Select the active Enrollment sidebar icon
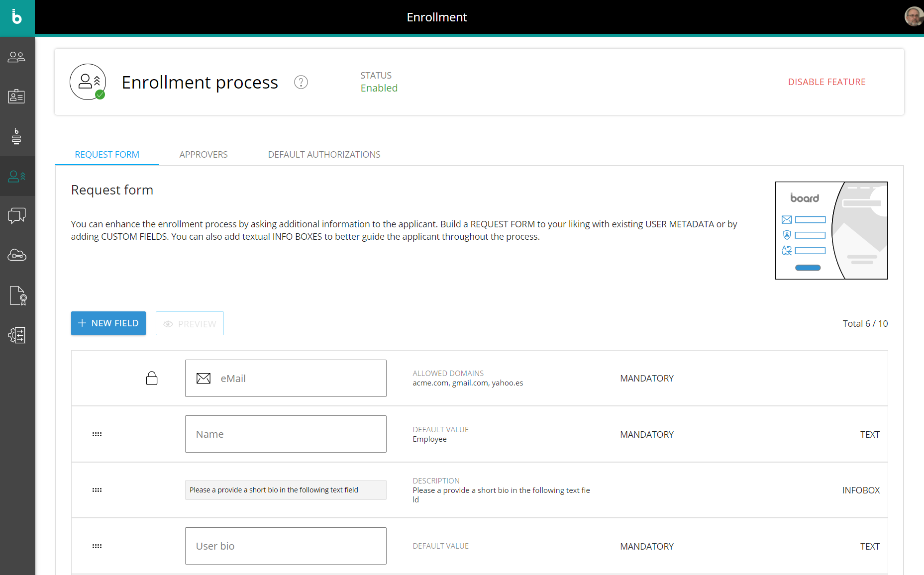The height and width of the screenshot is (575, 924). coord(17,176)
